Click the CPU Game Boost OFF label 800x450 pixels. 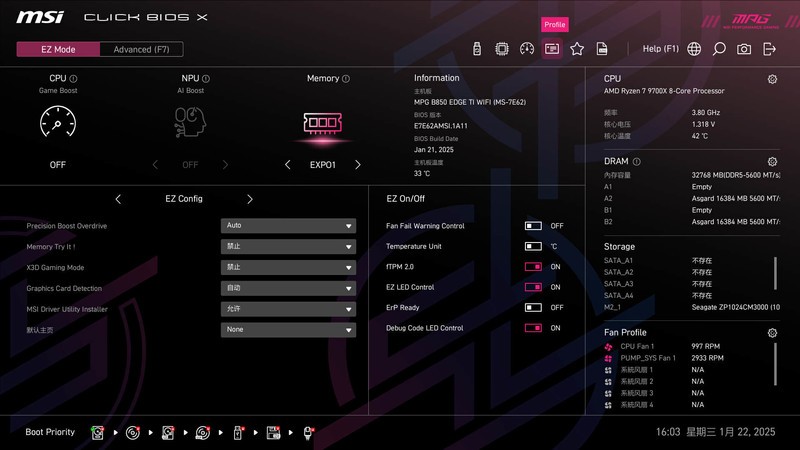(58, 165)
